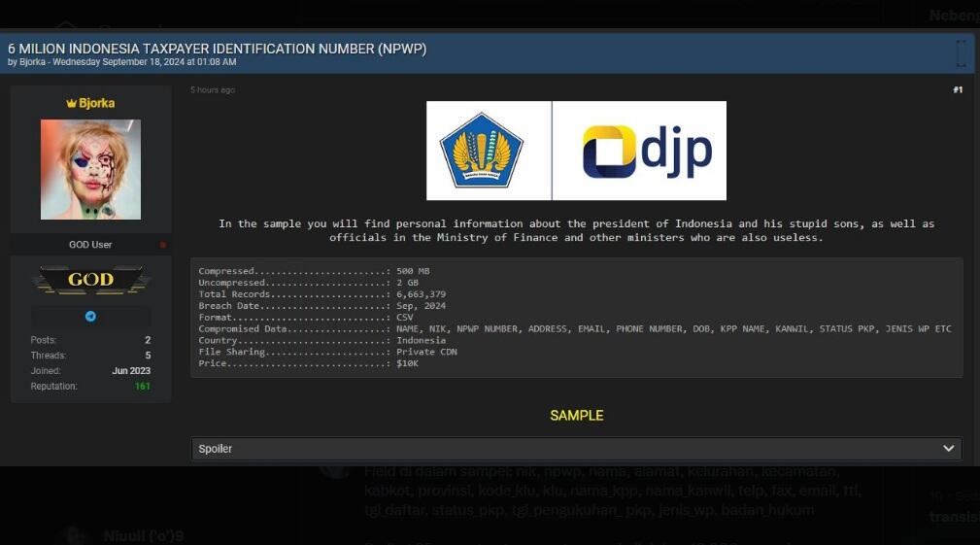Open the thread title about NPWP
Viewport: 980px width, 545px height.
click(217, 49)
